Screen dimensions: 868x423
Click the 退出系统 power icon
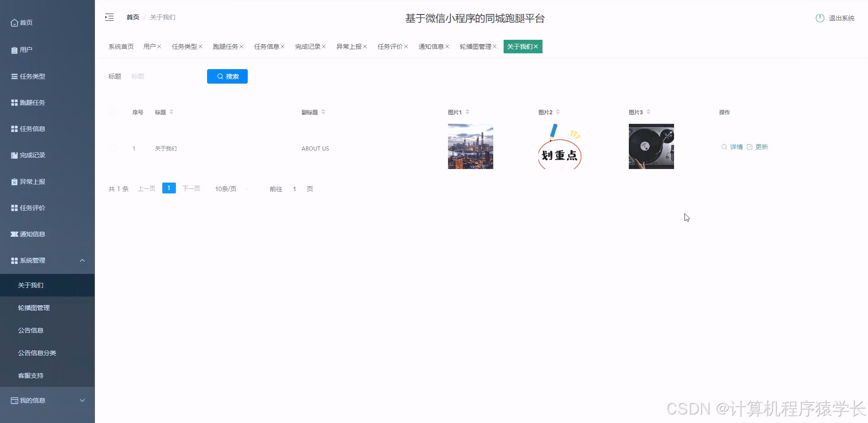coord(820,18)
